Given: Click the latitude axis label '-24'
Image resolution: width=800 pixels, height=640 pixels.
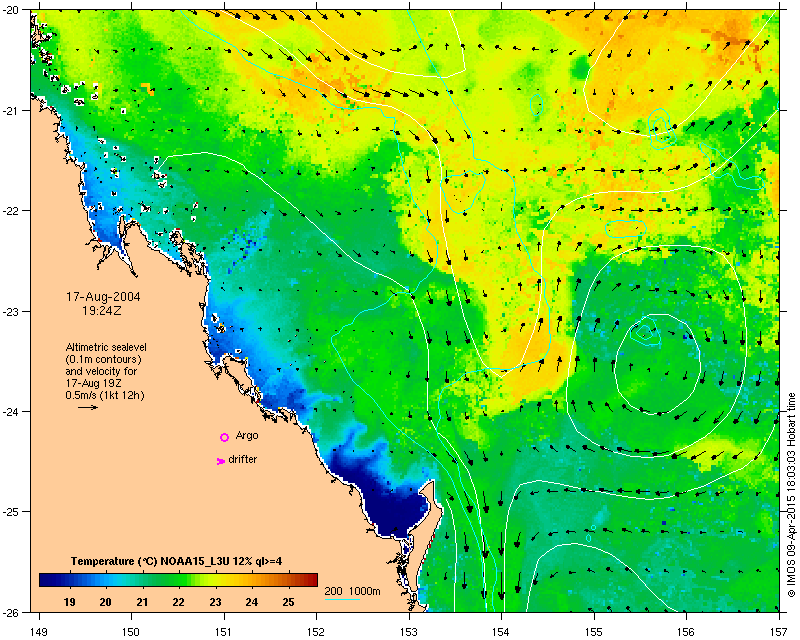Looking at the screenshot, I should point(12,411).
